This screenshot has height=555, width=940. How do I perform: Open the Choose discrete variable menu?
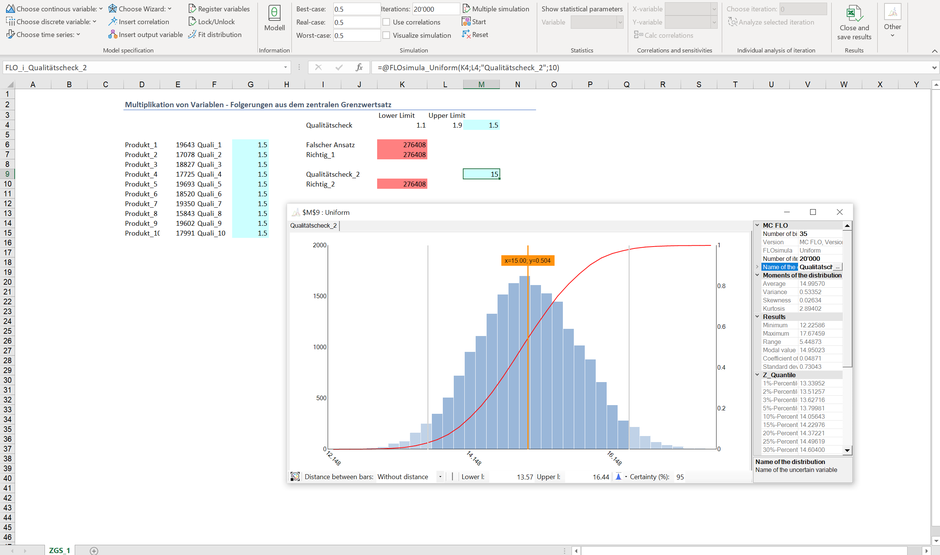pyautogui.click(x=51, y=22)
